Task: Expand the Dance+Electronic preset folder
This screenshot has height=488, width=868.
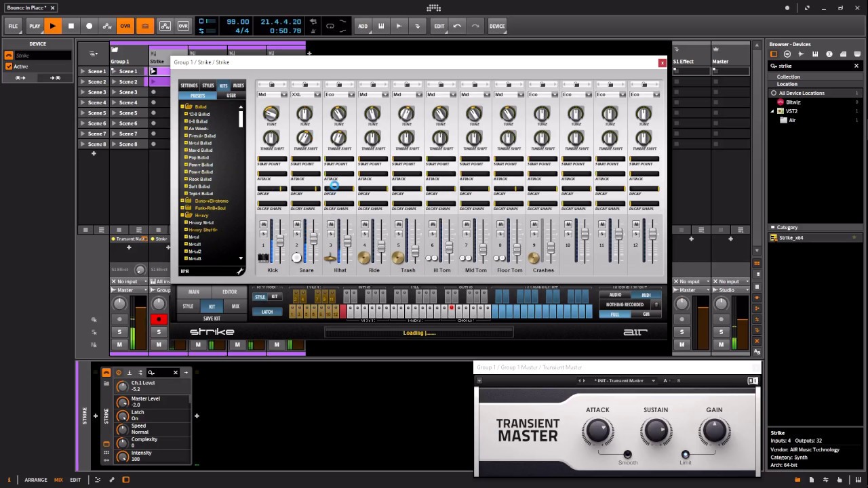Action: coord(182,201)
